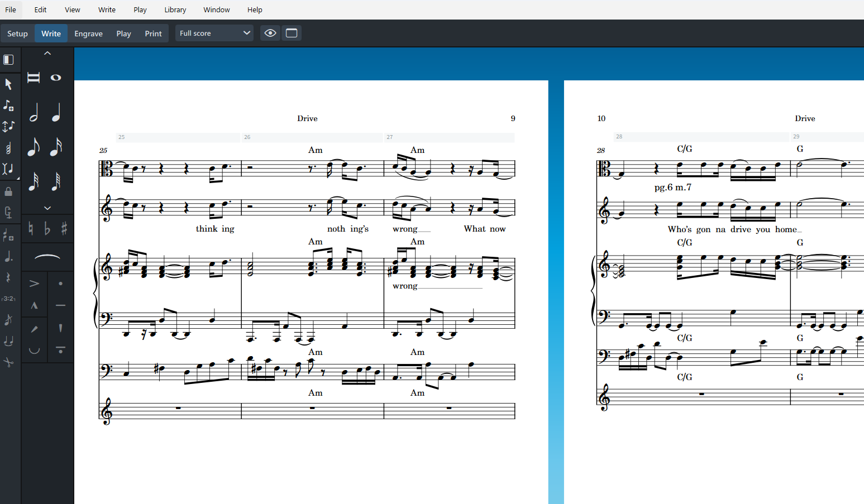Add a slur to selection
This screenshot has height=504, width=864.
[x=47, y=257]
